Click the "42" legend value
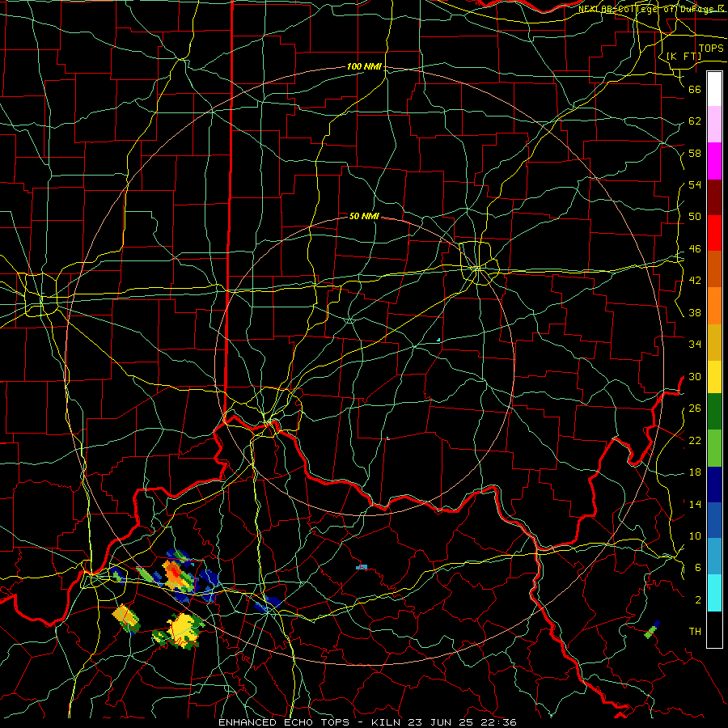The width and height of the screenshot is (728, 728). pyautogui.click(x=695, y=281)
